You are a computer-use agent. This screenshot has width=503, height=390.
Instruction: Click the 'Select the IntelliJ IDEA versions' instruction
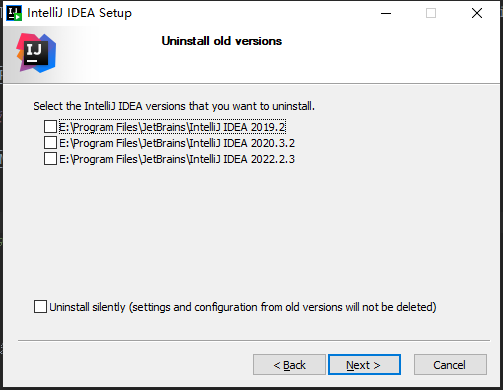click(174, 106)
